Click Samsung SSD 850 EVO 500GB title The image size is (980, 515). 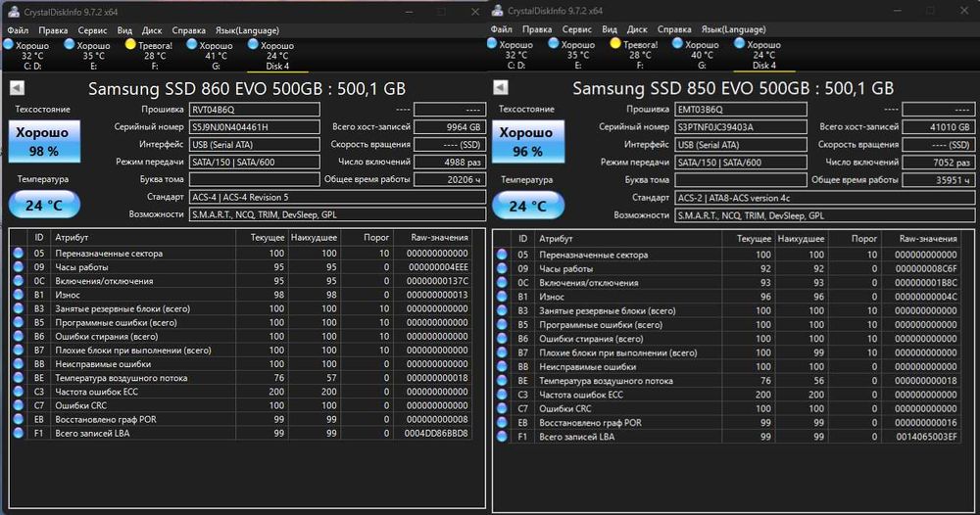733,88
